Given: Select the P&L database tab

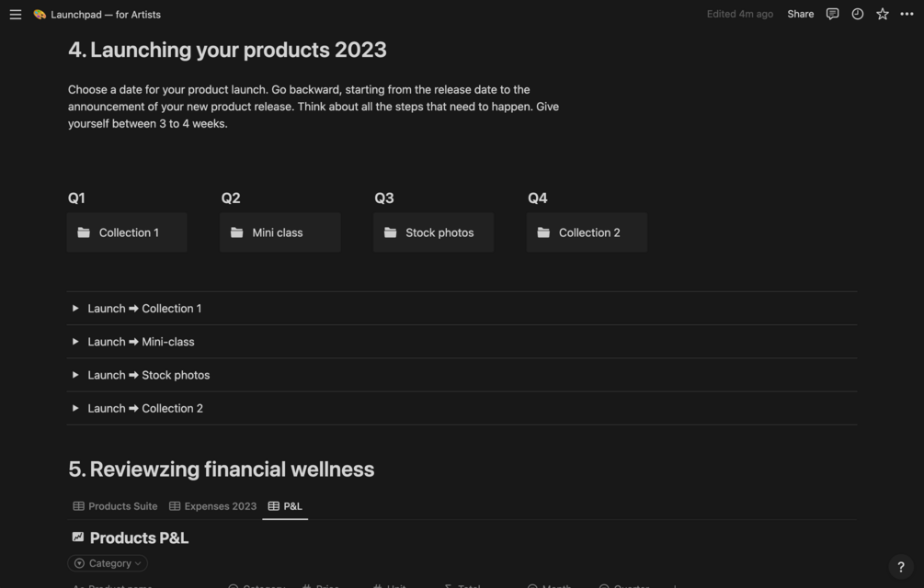Looking at the screenshot, I should (x=285, y=506).
